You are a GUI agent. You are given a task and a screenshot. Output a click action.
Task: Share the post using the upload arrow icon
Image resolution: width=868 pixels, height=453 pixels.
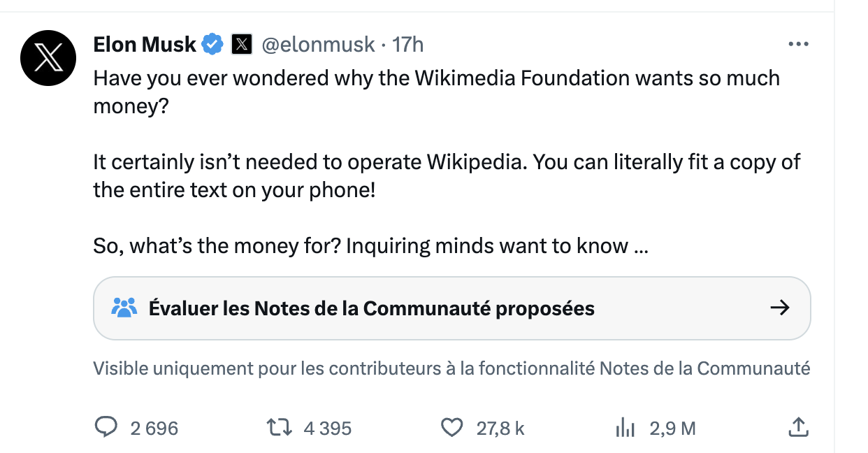pos(798,426)
